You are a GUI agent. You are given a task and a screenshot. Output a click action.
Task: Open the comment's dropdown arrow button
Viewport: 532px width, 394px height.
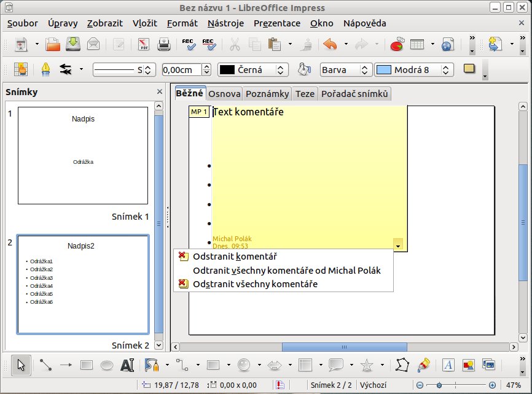398,244
